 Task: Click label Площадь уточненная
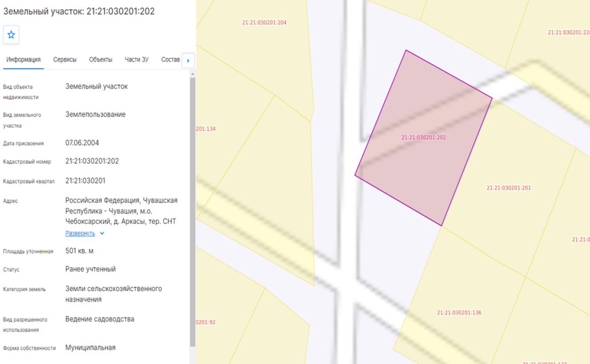(28, 251)
